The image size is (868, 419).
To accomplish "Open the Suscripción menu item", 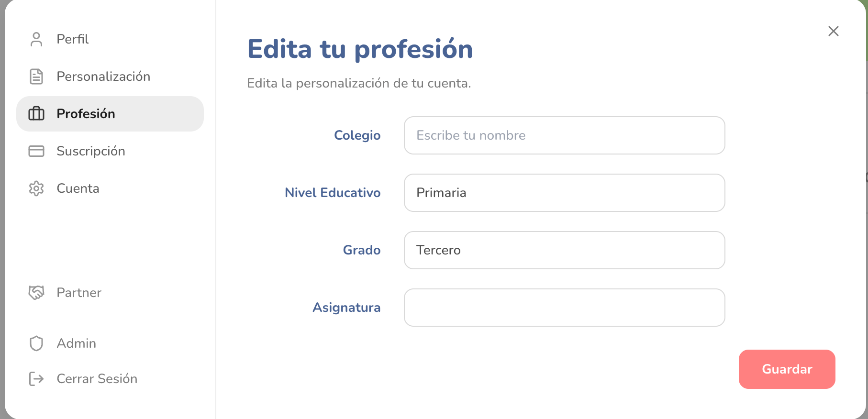I will pos(91,151).
